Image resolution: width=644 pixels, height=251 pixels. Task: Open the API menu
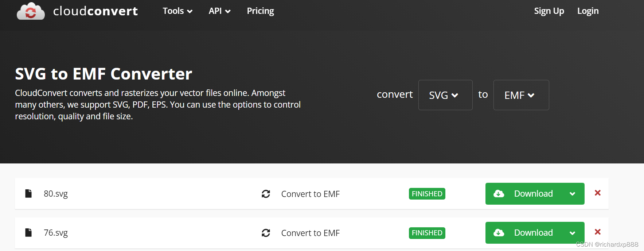[x=219, y=11]
